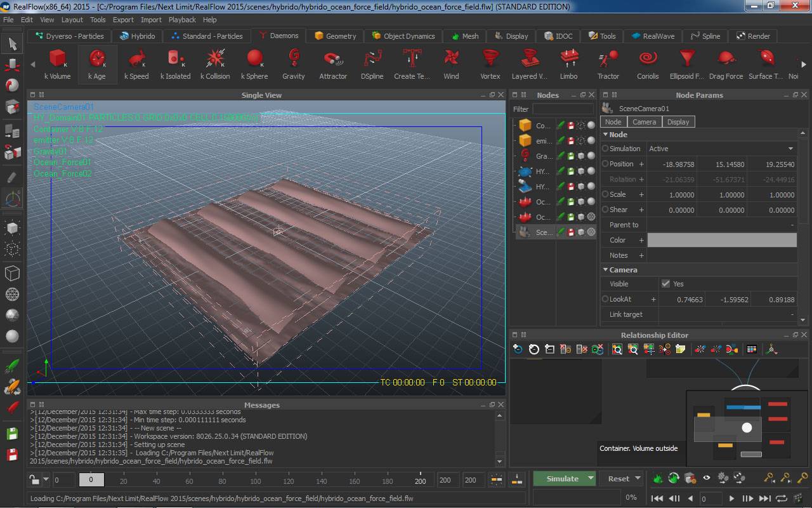Expand Color parameter with plus icon
The height and width of the screenshot is (508, 812).
[641, 240]
